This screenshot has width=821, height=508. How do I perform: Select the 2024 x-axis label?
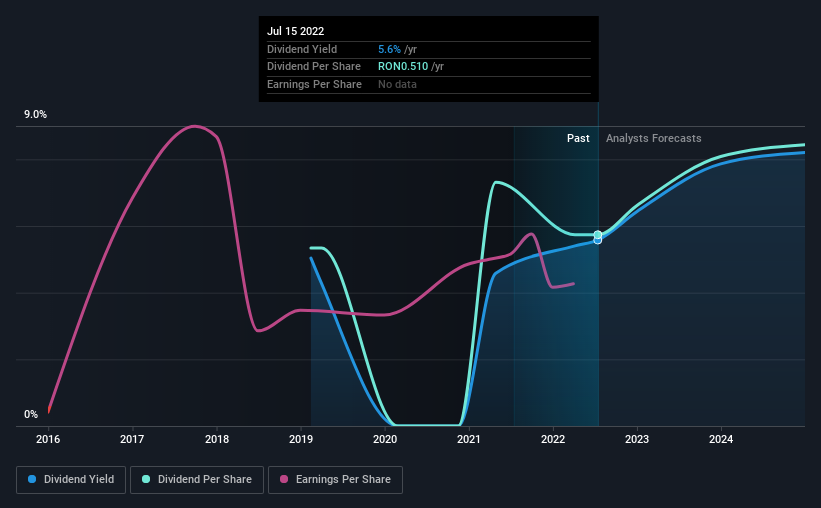click(721, 439)
